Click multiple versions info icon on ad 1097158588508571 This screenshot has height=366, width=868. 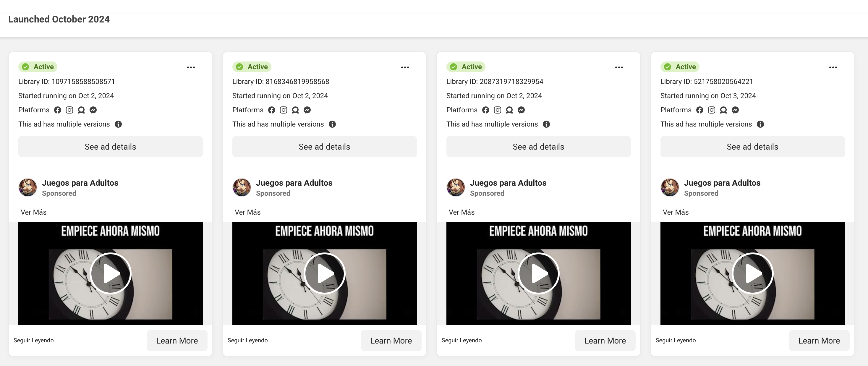118,124
